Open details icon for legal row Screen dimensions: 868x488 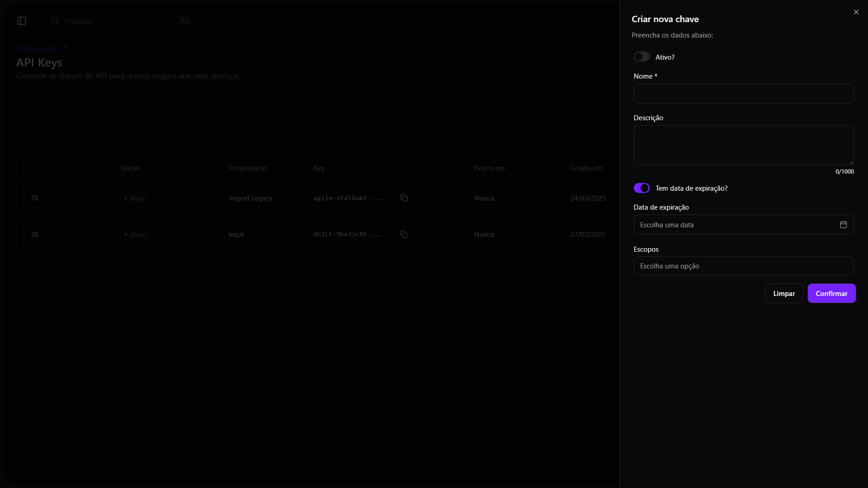pos(34,234)
